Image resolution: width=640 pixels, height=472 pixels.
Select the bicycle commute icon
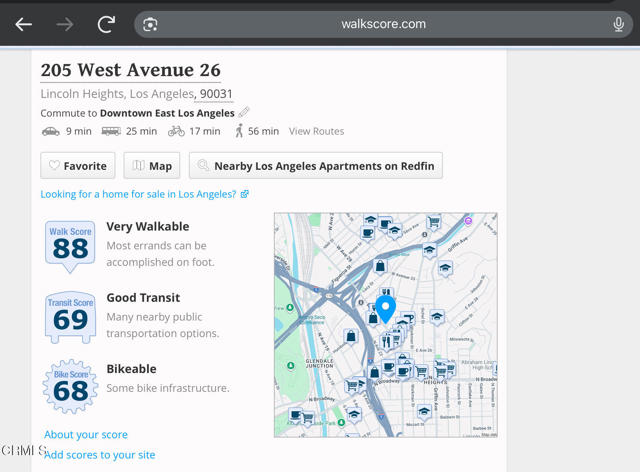[x=176, y=131]
